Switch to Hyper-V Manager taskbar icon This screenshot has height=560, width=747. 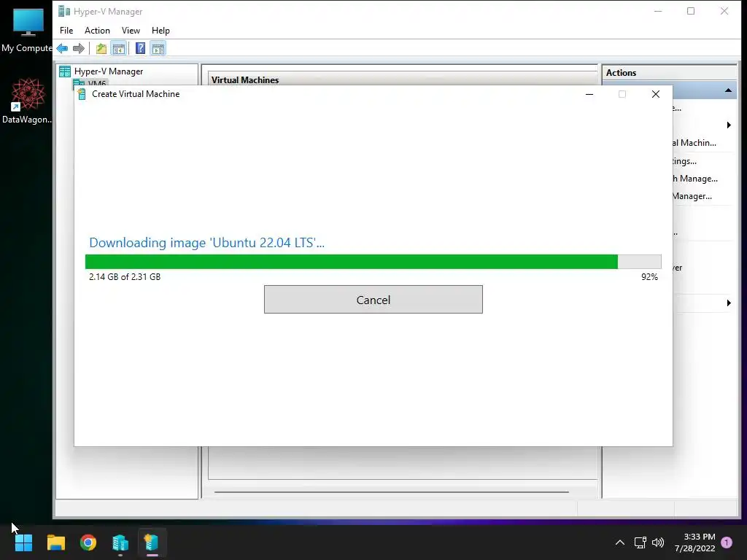(x=120, y=542)
